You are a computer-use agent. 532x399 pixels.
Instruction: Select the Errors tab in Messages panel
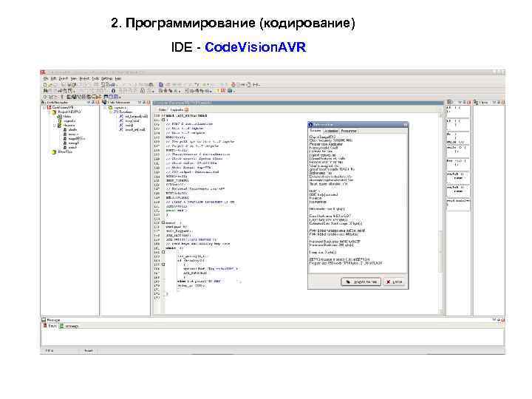[50, 326]
